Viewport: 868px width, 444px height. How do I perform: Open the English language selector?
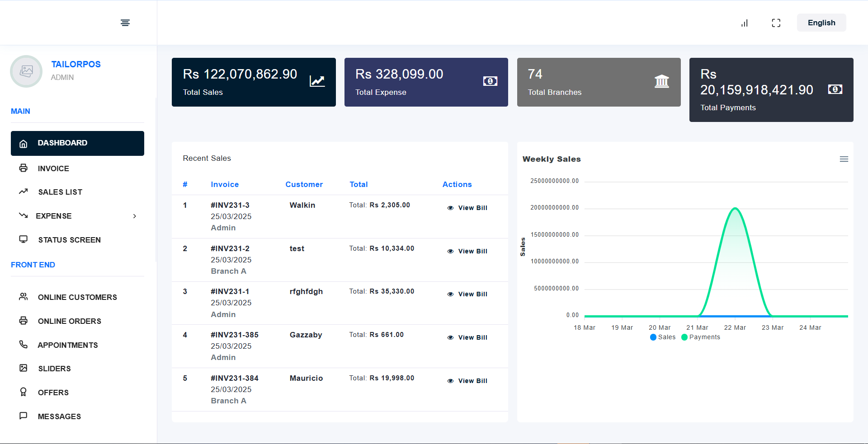pyautogui.click(x=821, y=23)
